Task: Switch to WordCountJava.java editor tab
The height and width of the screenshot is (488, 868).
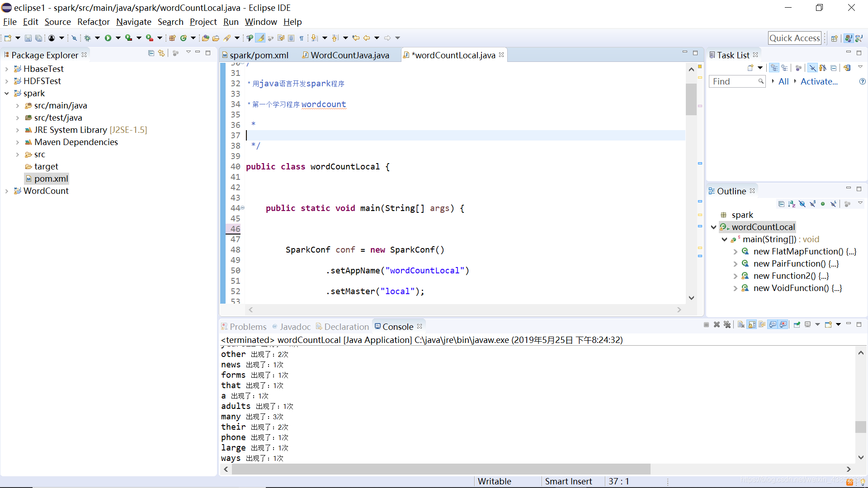Action: pos(346,55)
